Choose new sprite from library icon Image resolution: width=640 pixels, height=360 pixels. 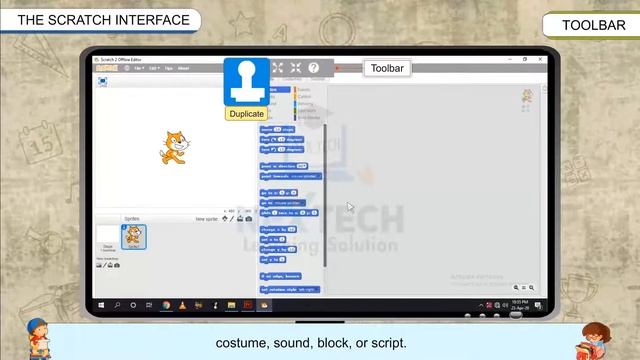coord(224,219)
